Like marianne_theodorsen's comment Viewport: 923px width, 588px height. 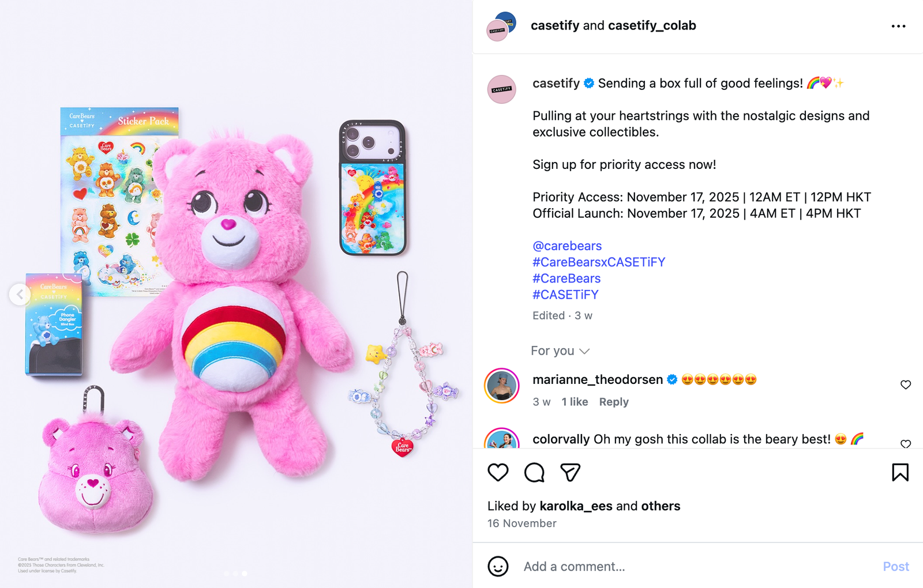coord(905,385)
